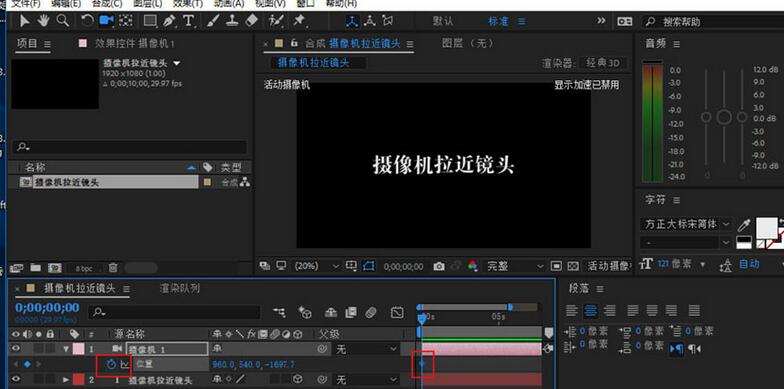Click the 标准 workspace label
Viewport: 784px width, 389px height.
pyautogui.click(x=498, y=22)
